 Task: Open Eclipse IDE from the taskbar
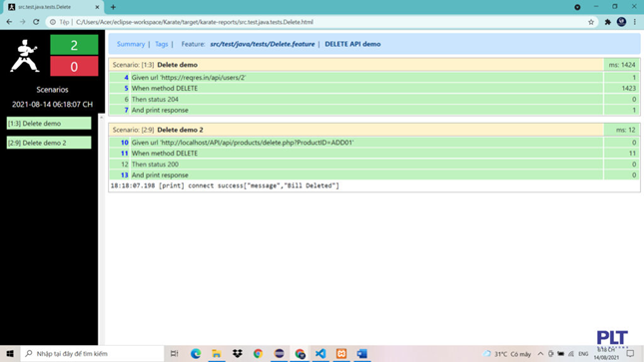coord(279,353)
